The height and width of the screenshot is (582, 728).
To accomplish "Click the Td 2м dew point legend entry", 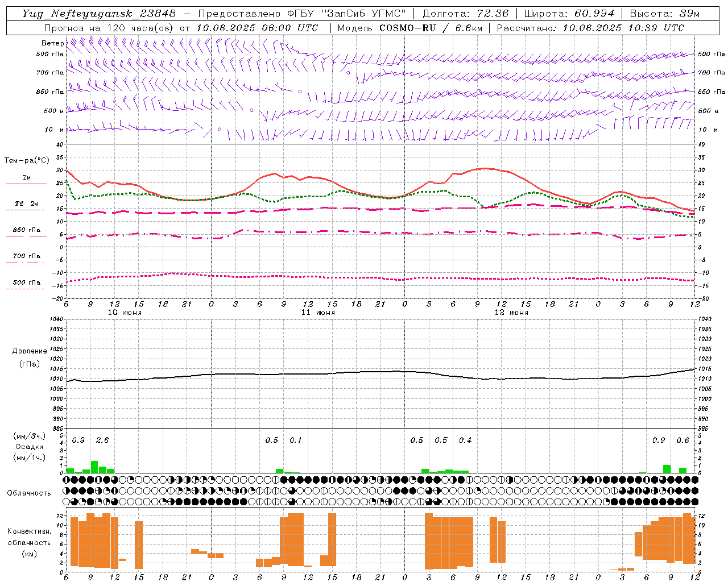I will click(x=27, y=203).
